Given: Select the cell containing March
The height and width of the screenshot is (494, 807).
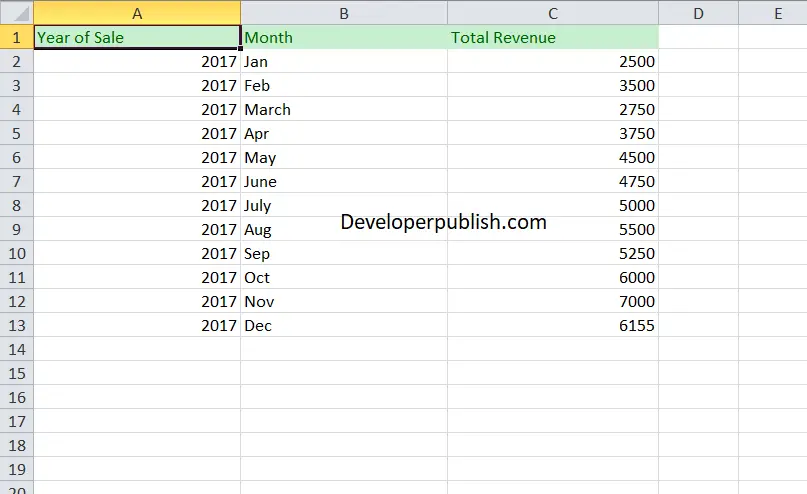Looking at the screenshot, I should click(x=344, y=109).
